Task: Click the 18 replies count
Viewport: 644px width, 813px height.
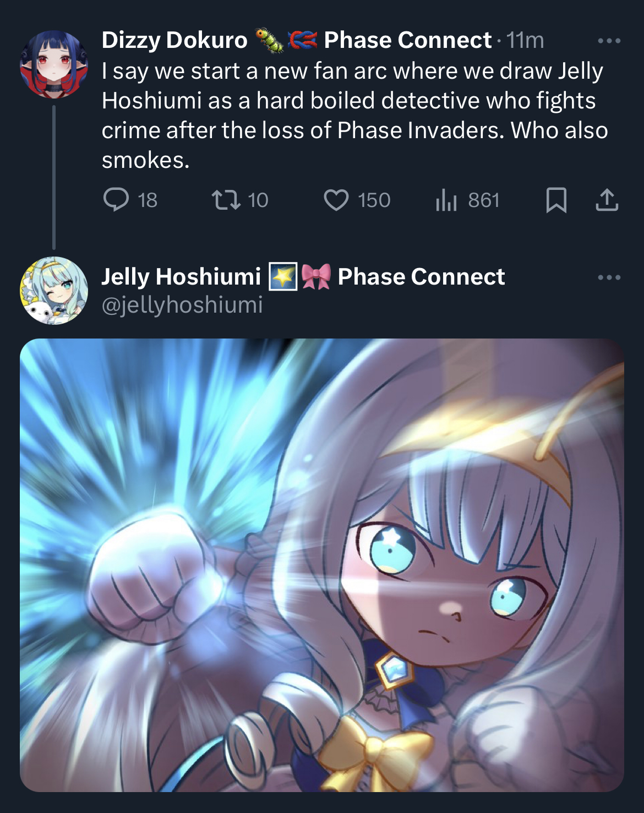Action: (148, 200)
